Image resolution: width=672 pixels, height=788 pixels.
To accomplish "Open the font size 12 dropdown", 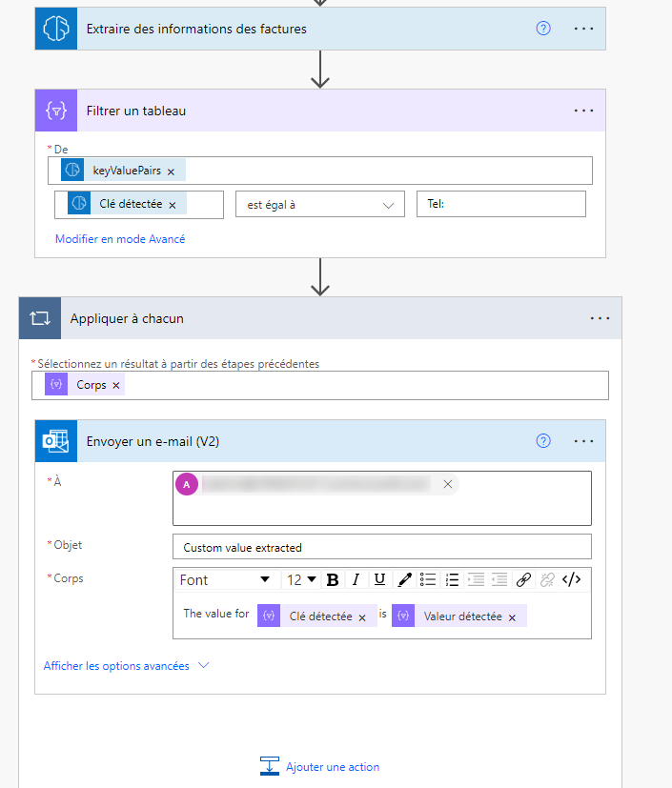I will (301, 580).
